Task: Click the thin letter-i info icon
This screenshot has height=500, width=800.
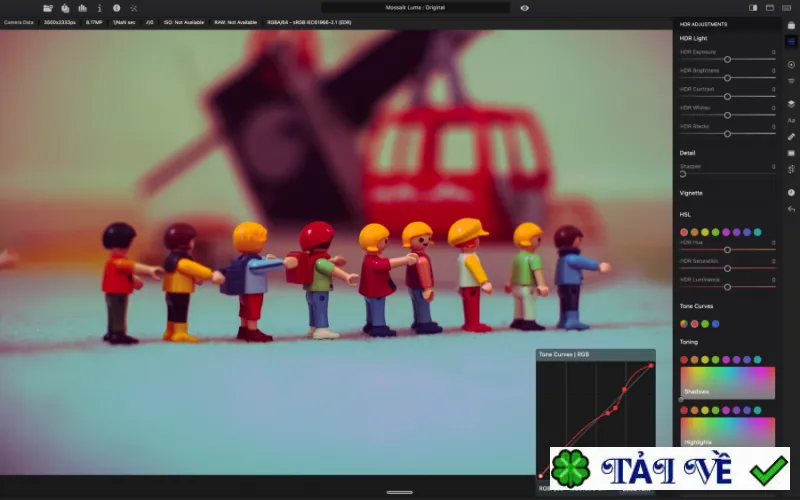Action: [x=99, y=8]
